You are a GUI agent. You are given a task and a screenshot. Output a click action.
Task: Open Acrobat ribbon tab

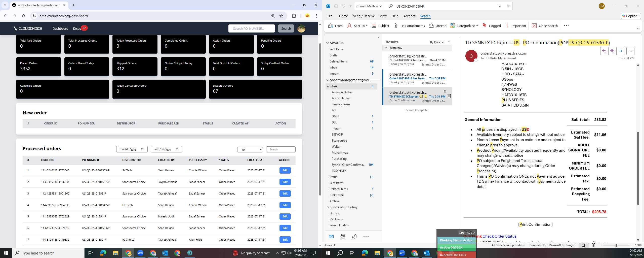click(409, 16)
